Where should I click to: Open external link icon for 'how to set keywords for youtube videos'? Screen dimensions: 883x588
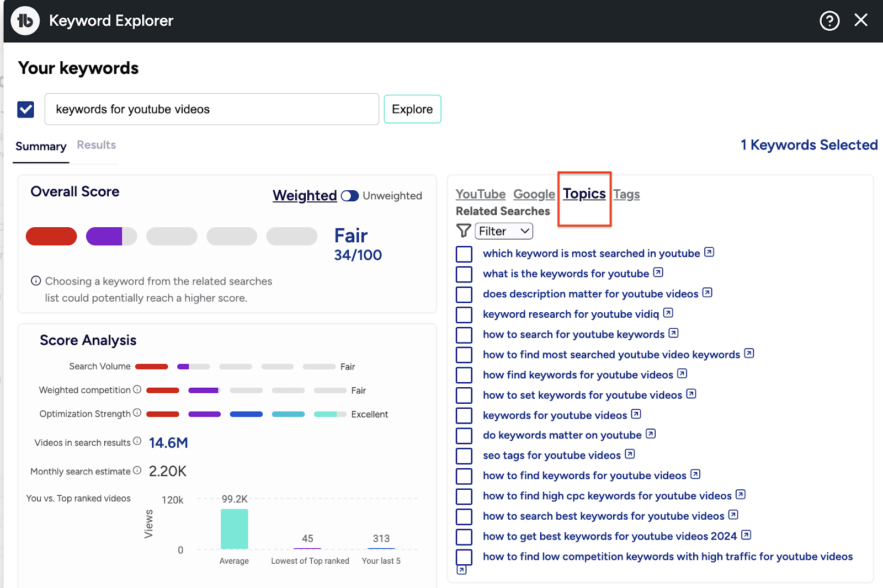[x=691, y=394]
